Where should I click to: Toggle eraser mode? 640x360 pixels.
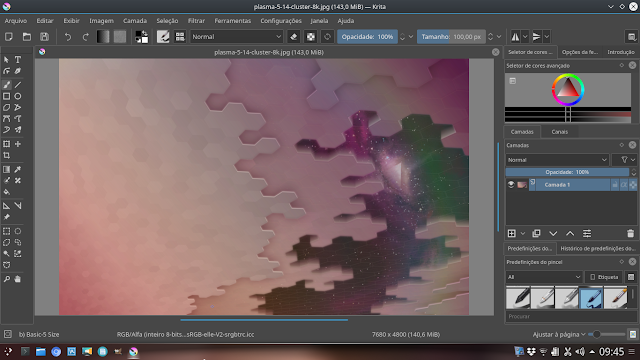[293, 37]
